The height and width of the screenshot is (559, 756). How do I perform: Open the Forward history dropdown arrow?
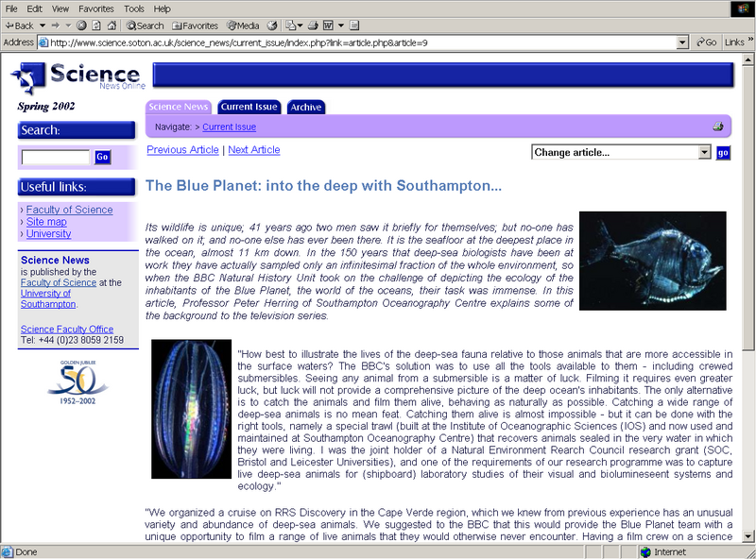(68, 25)
